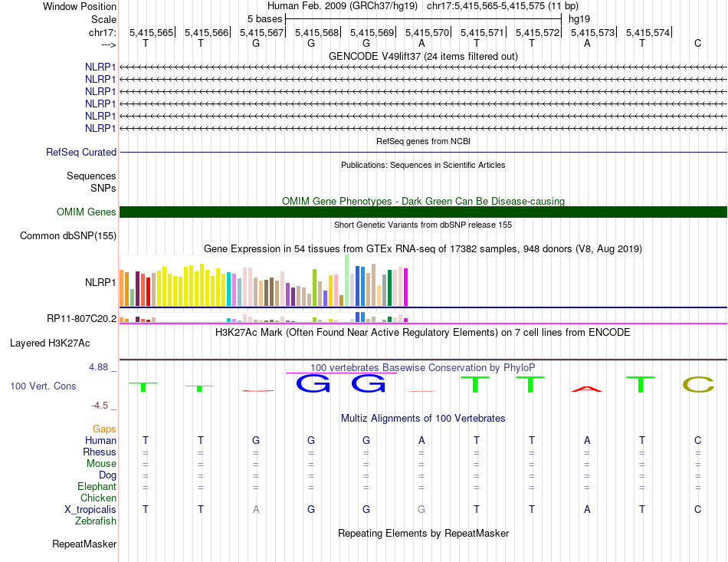Image resolution: width=728 pixels, height=562 pixels.
Task: Click the 5 bases scale bar
Action: point(424,19)
